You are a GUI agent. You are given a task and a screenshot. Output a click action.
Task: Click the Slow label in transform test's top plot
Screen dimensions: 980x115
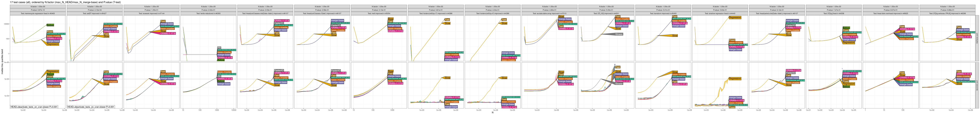pyautogui.click(x=674, y=36)
